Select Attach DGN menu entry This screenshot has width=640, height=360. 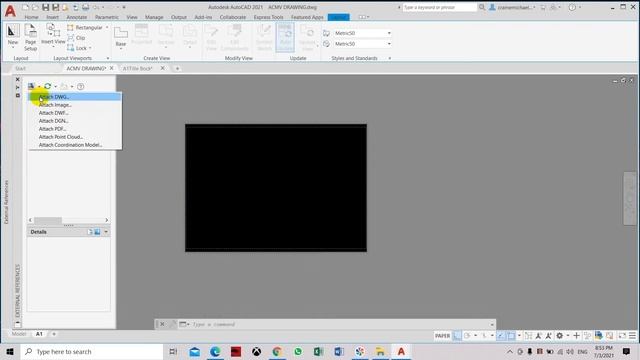click(x=75, y=121)
